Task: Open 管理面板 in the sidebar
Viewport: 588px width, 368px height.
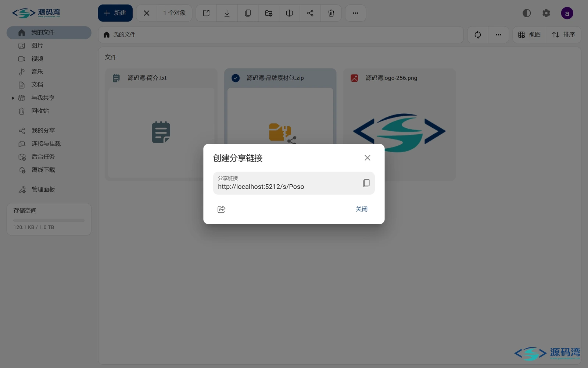Action: click(x=49, y=190)
